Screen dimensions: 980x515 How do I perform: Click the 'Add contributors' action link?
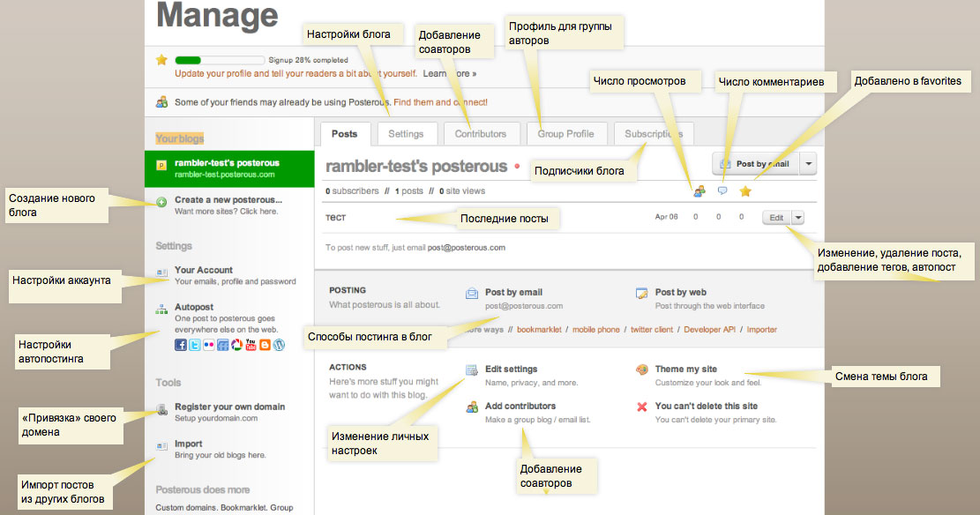click(x=520, y=406)
